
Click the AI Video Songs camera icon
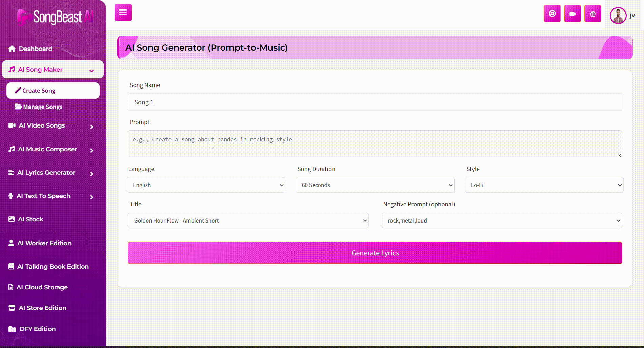(12, 125)
